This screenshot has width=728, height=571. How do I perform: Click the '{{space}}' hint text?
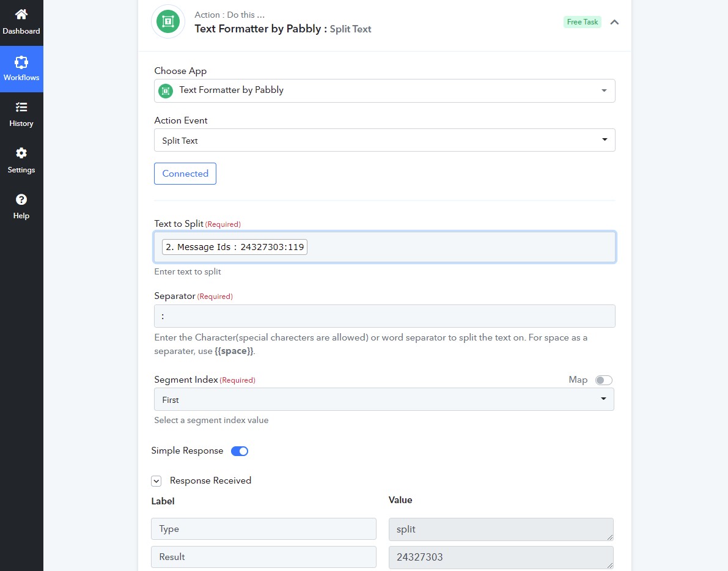pos(234,351)
